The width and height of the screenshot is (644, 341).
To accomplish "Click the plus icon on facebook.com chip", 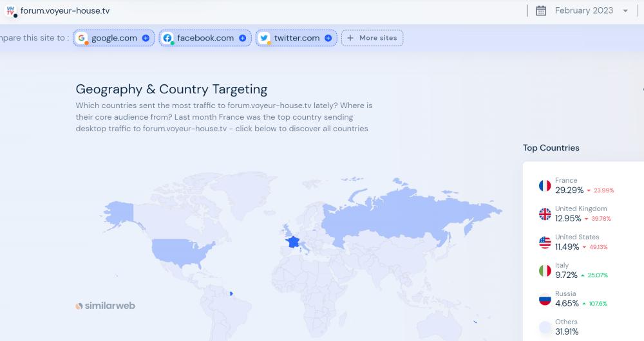I will click(x=242, y=38).
